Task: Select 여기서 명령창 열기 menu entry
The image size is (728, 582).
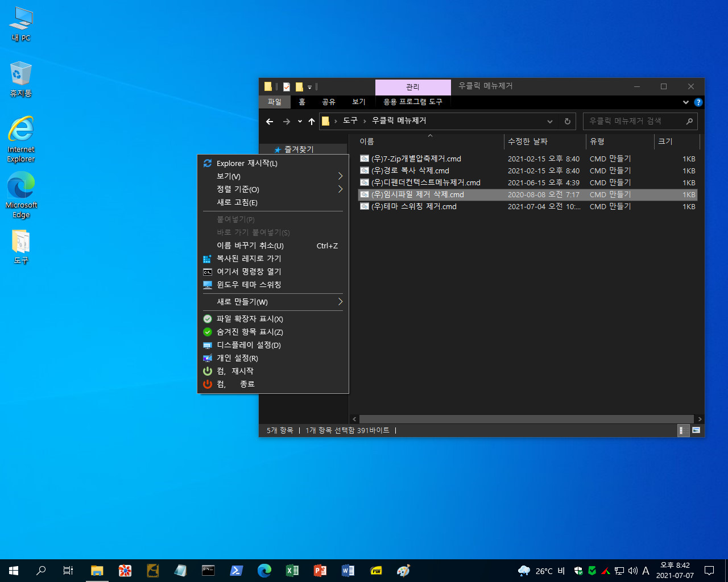Action: [273, 272]
